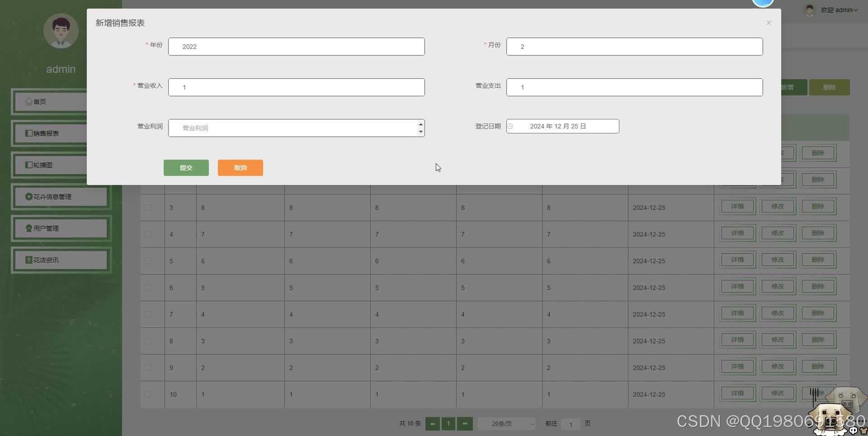Click 删除 for row 3
Image resolution: width=868 pixels, height=436 pixels.
818,206
